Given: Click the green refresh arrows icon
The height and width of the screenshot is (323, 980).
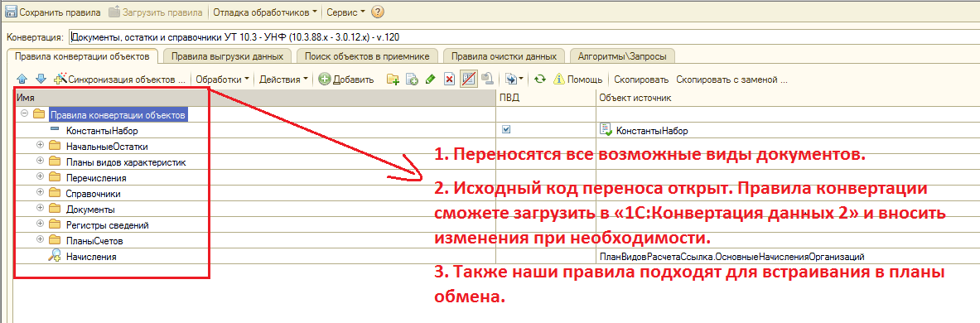Looking at the screenshot, I should click(541, 80).
